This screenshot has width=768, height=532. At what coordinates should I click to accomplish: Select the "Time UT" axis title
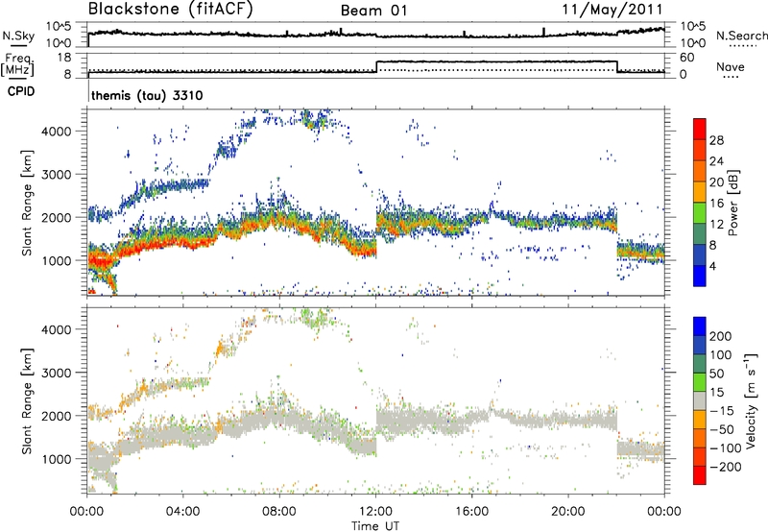pyautogui.click(x=375, y=526)
